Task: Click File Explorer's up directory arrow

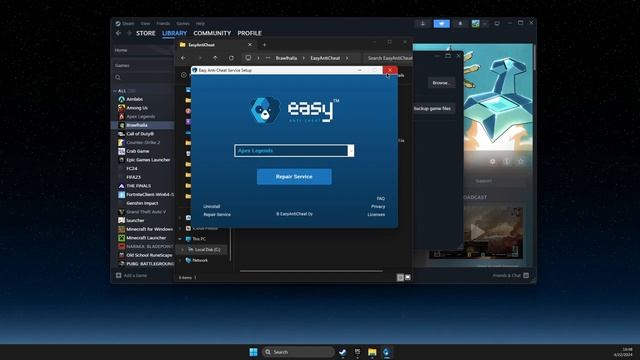Action: pos(215,58)
